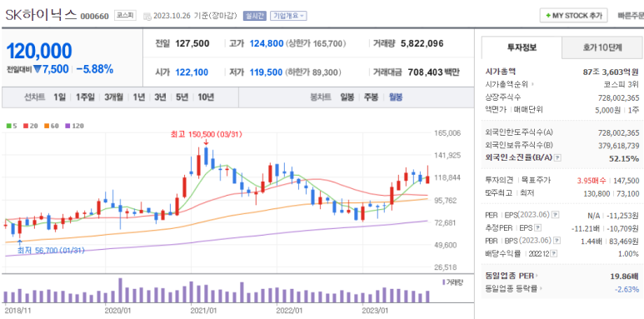Switch to 호가10단계 tab

(x=602, y=47)
